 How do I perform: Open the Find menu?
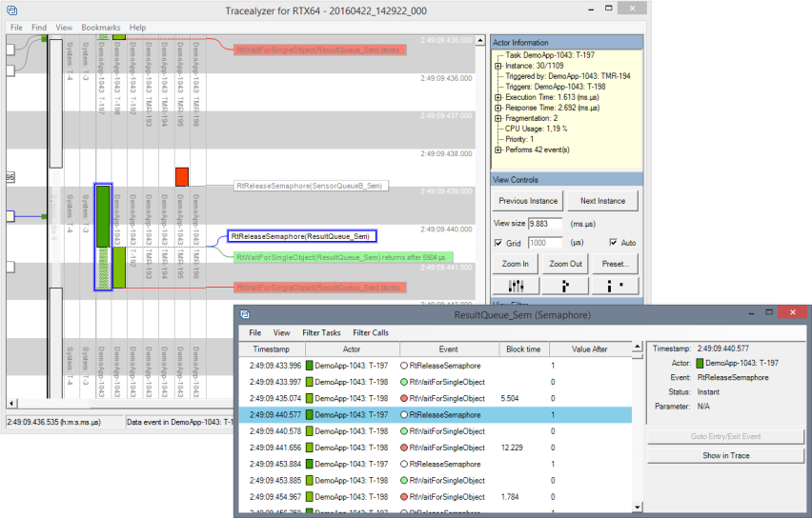[39, 28]
